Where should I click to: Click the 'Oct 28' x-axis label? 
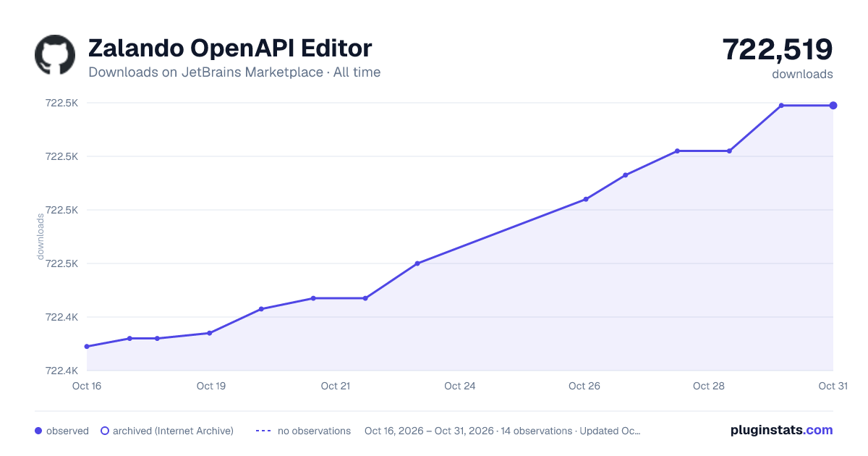point(709,386)
